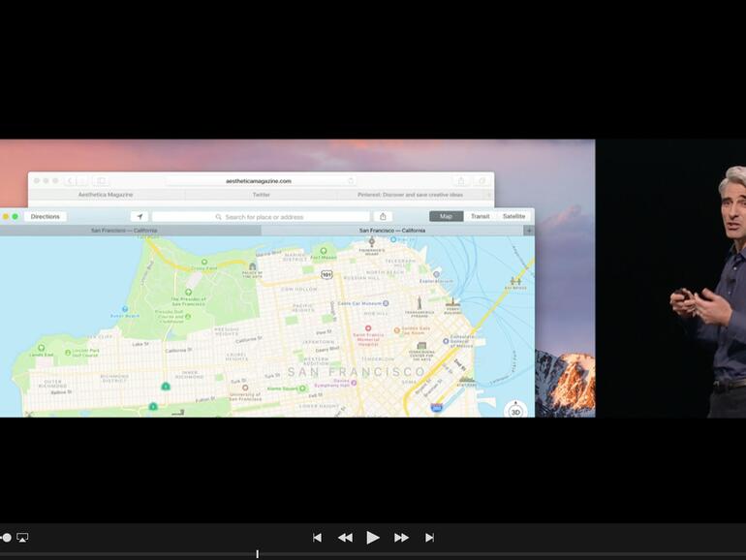Click the playhead on the timeline
This screenshot has width=746, height=560.
tap(258, 554)
